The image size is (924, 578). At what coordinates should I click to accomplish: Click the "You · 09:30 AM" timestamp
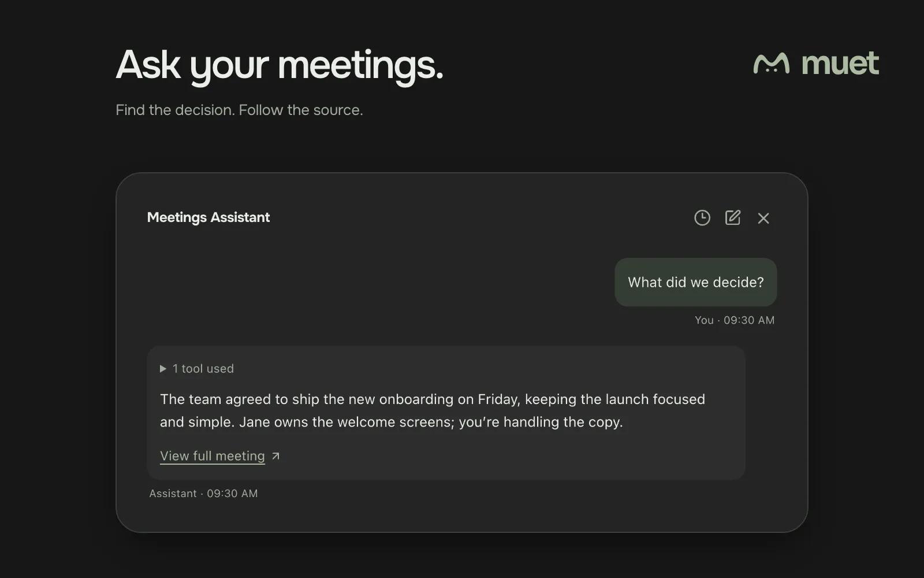[x=735, y=320]
